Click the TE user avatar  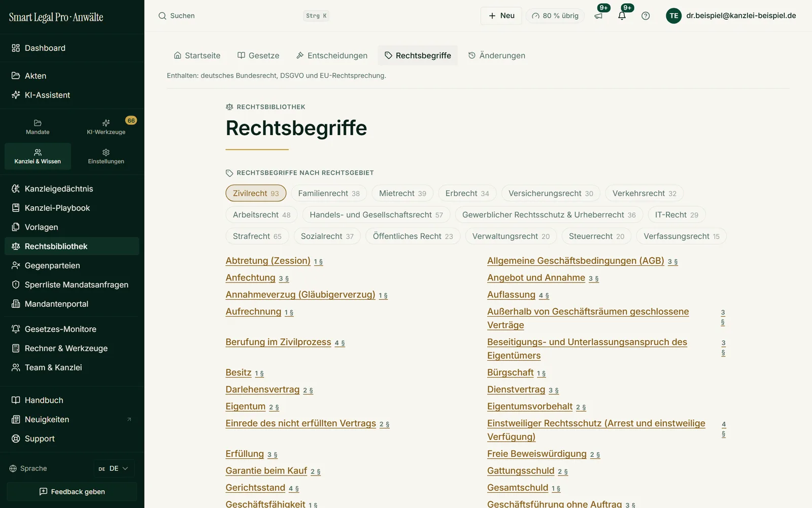pyautogui.click(x=673, y=16)
